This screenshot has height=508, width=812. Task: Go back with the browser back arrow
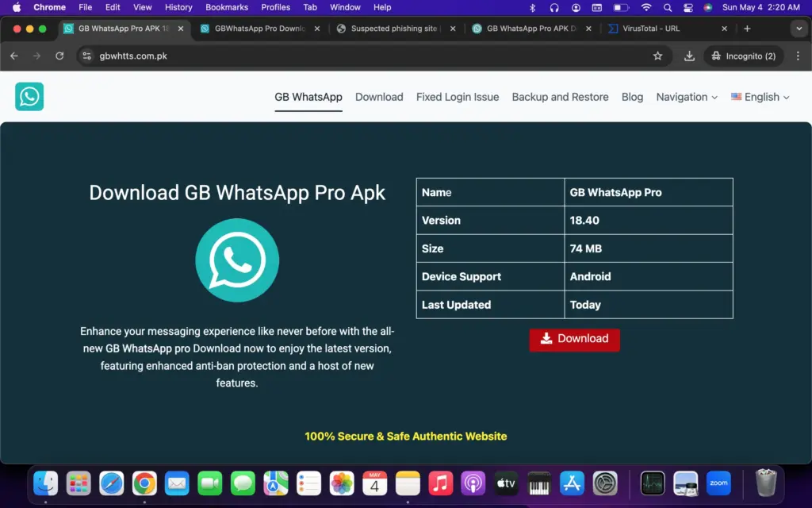(14, 56)
